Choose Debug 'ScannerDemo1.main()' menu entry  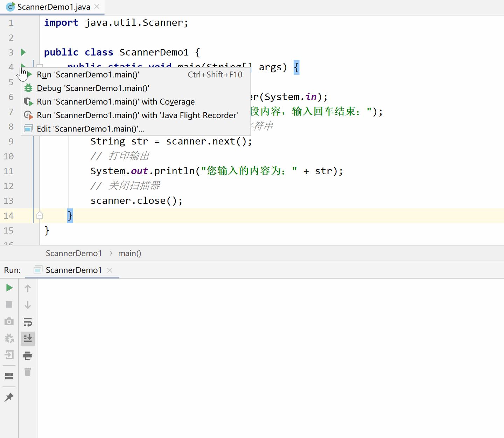coord(136,88)
